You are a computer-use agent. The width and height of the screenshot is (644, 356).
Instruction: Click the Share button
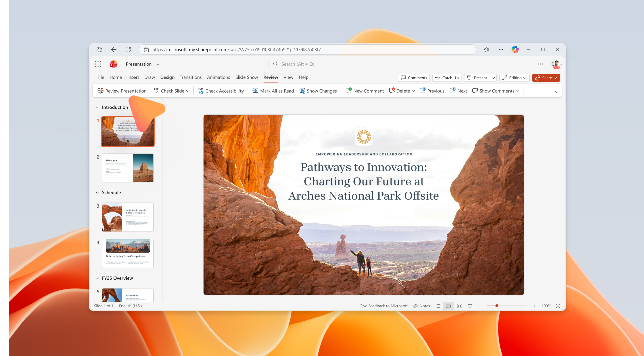[546, 78]
